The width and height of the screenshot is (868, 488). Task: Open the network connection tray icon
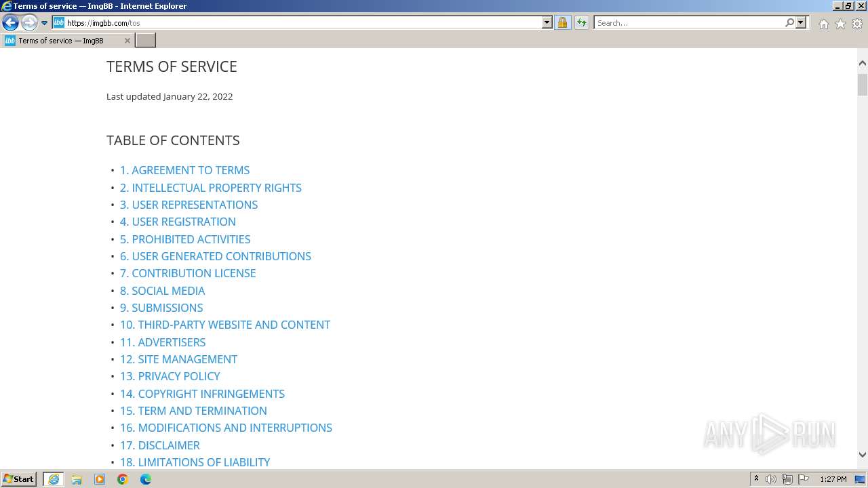click(x=787, y=479)
